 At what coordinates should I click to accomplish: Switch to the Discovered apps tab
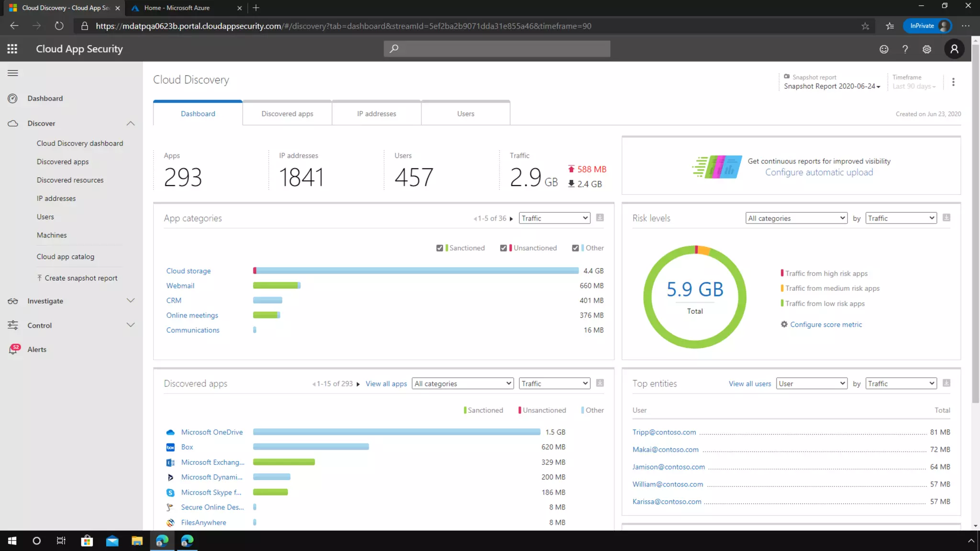point(287,114)
